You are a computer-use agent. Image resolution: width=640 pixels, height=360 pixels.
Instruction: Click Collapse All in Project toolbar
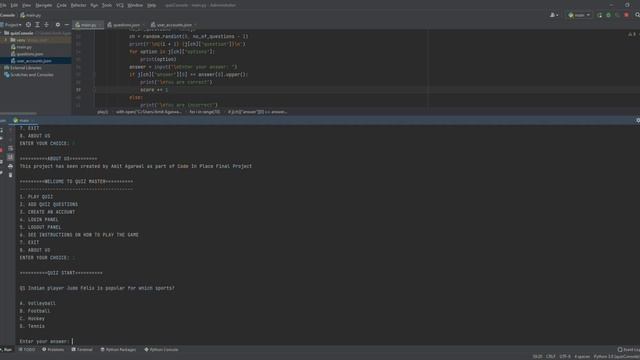[47, 25]
